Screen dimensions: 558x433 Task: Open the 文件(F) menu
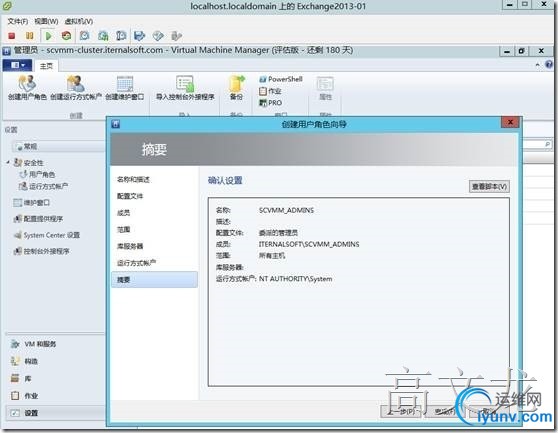point(17,21)
